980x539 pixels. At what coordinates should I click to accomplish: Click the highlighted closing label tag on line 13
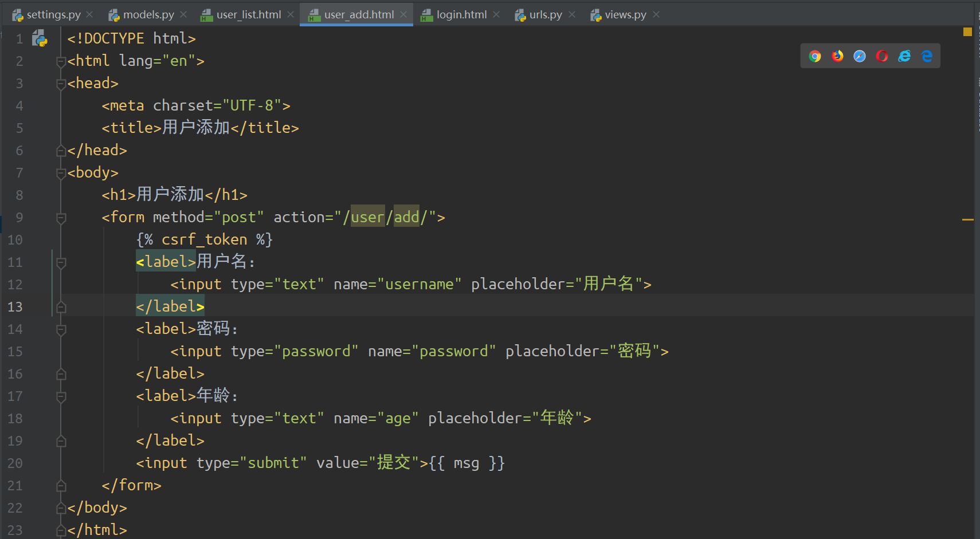(170, 306)
